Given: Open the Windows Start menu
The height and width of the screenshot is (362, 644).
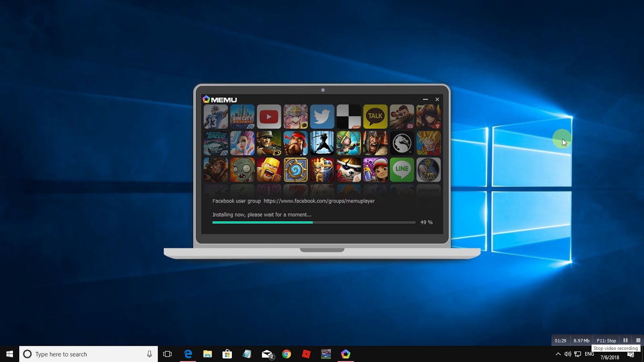Looking at the screenshot, I should 10,354.
